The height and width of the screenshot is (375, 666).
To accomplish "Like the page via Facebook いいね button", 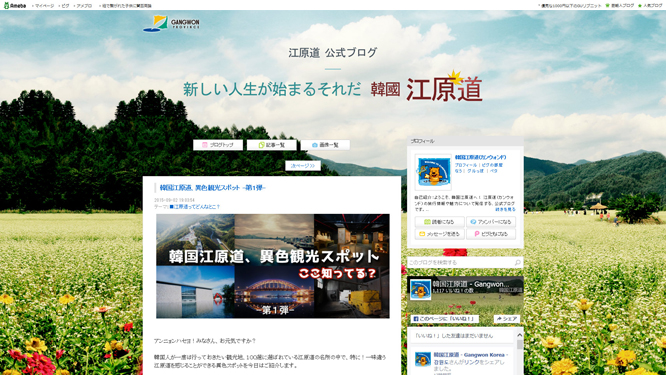I will tap(445, 319).
